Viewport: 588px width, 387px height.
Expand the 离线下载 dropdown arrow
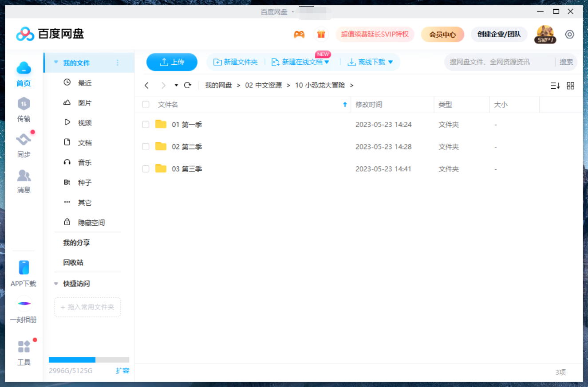click(391, 62)
